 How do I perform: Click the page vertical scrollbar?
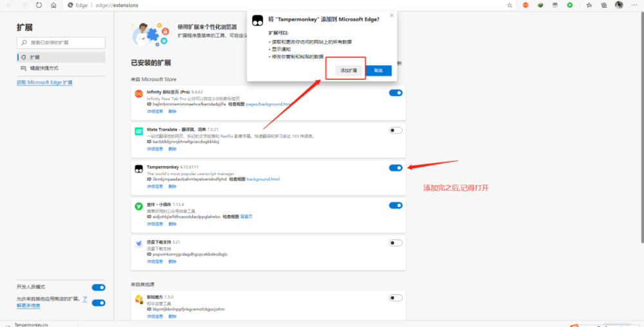click(x=642, y=127)
